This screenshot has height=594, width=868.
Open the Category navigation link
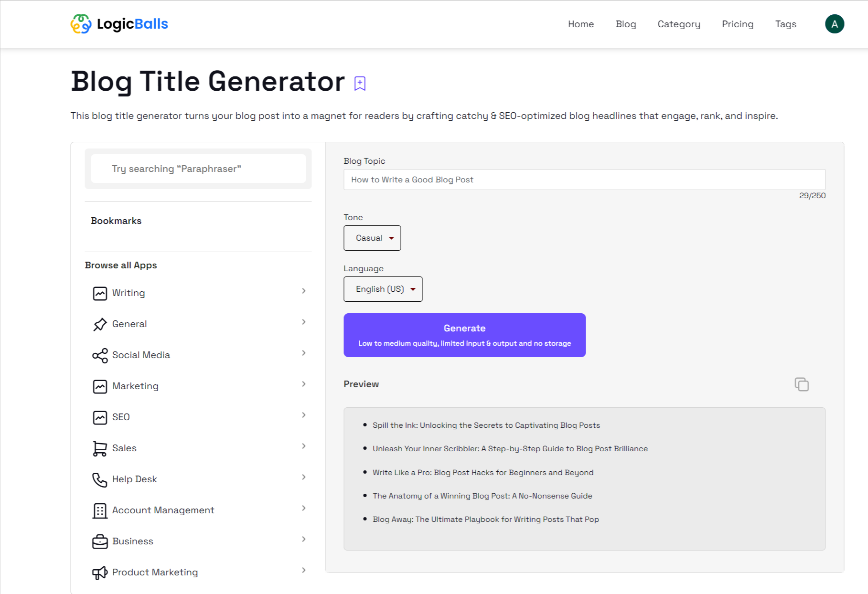point(679,24)
